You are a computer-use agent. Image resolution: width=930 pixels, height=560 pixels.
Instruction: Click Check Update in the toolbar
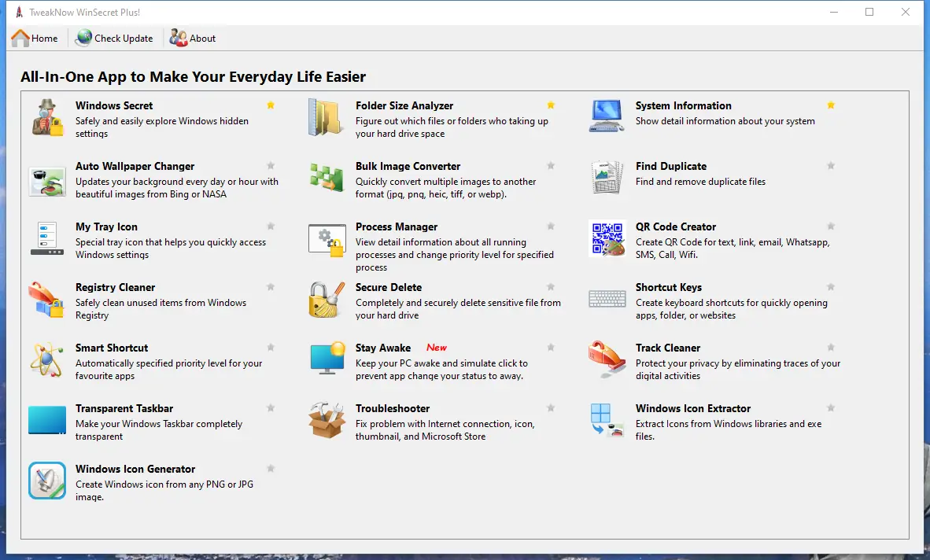pos(114,39)
